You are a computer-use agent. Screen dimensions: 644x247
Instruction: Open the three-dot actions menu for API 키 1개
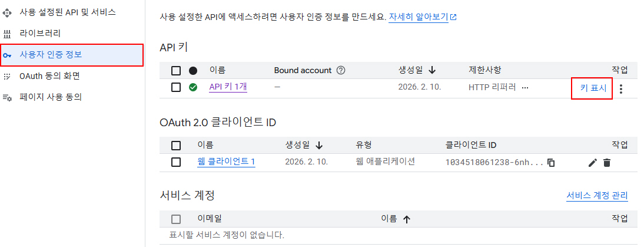pyautogui.click(x=621, y=88)
